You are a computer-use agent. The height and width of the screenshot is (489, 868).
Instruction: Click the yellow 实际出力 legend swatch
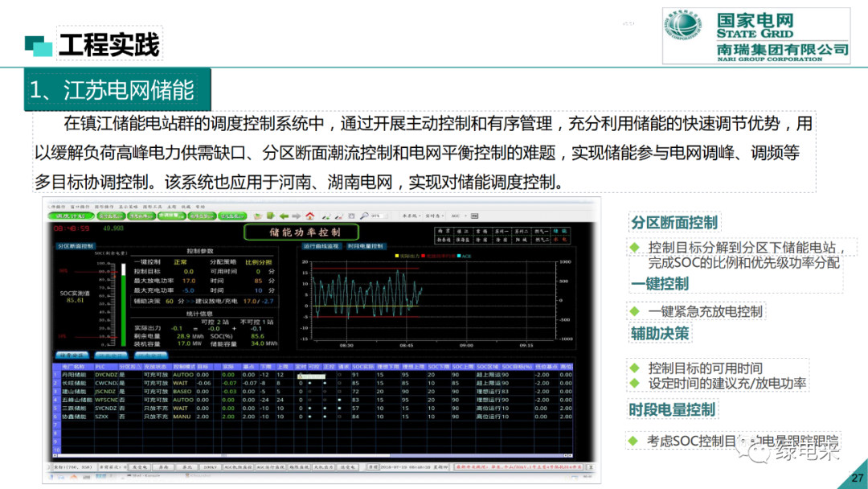click(397, 256)
